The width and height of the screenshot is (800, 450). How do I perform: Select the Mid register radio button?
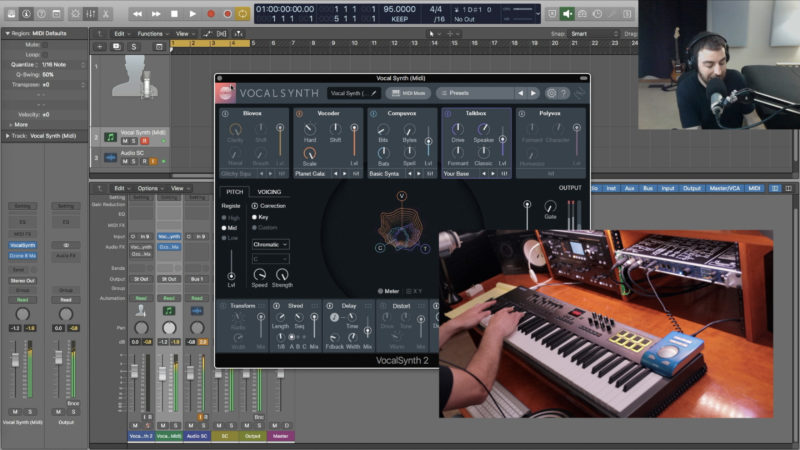pyautogui.click(x=225, y=228)
